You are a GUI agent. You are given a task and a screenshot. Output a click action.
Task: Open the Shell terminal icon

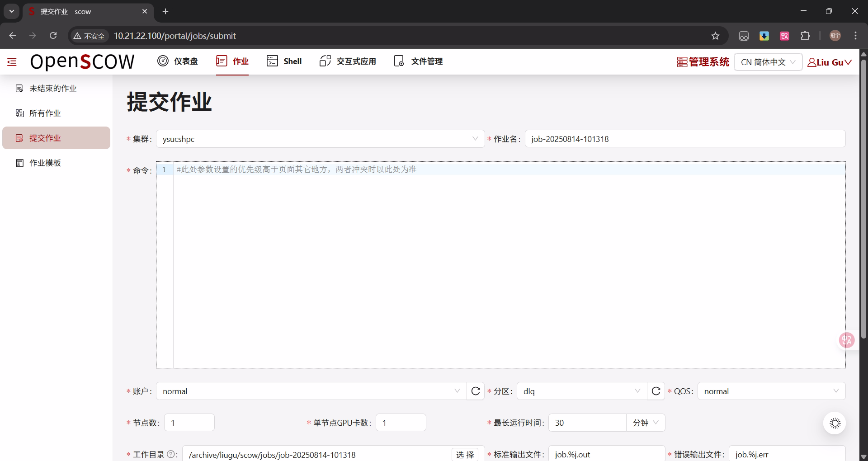coord(273,61)
